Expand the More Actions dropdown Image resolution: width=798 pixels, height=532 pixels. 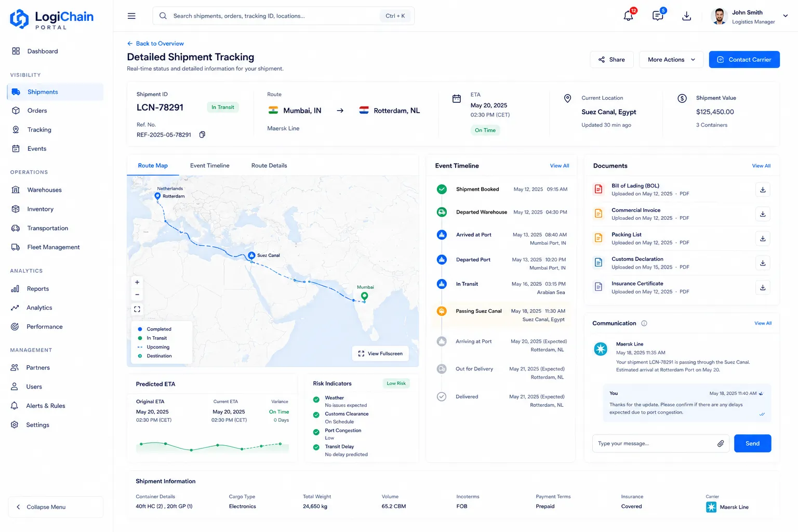point(671,60)
